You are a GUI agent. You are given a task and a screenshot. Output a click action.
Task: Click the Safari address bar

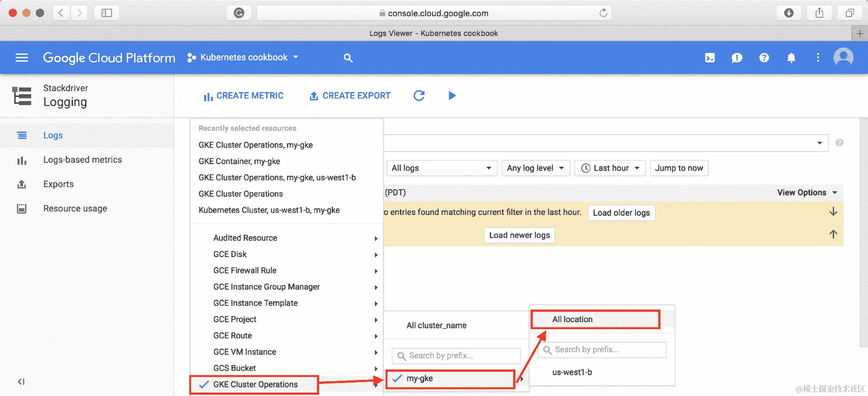[x=434, y=13]
